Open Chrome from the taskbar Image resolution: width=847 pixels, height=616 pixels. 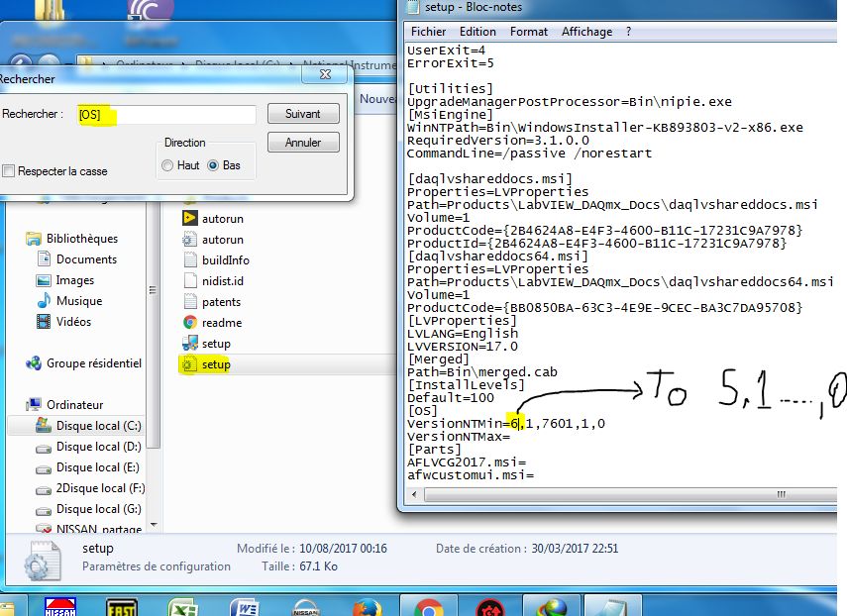[x=429, y=607]
